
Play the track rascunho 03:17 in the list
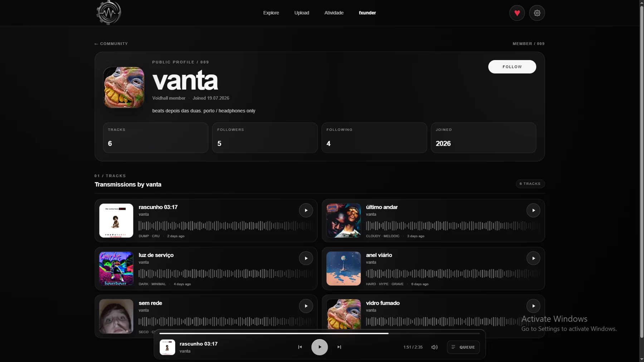[306, 210]
